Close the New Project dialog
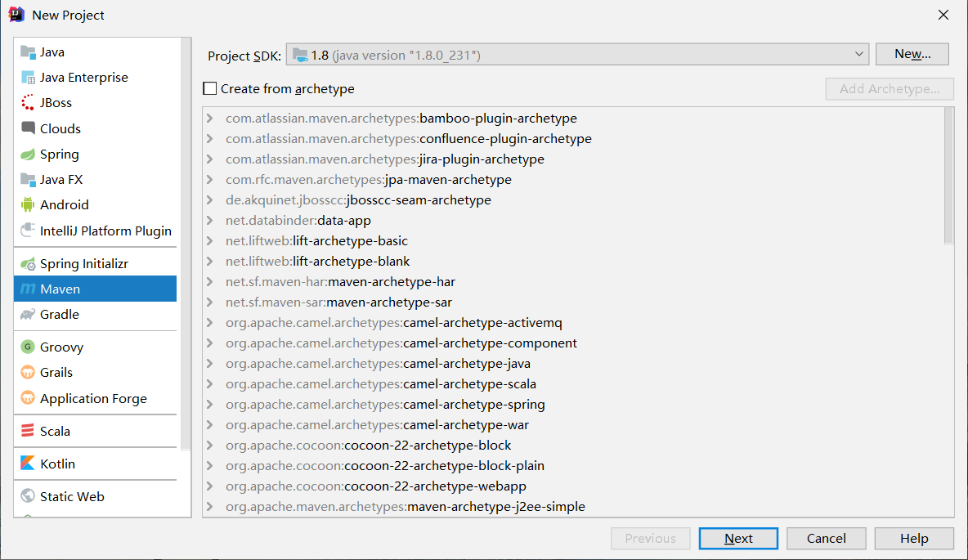The width and height of the screenshot is (968, 560). tap(943, 15)
